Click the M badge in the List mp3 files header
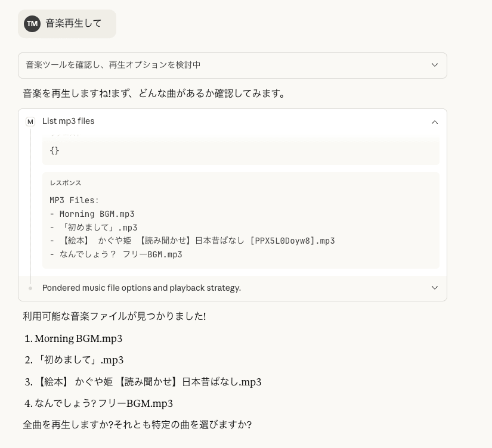 tap(30, 122)
